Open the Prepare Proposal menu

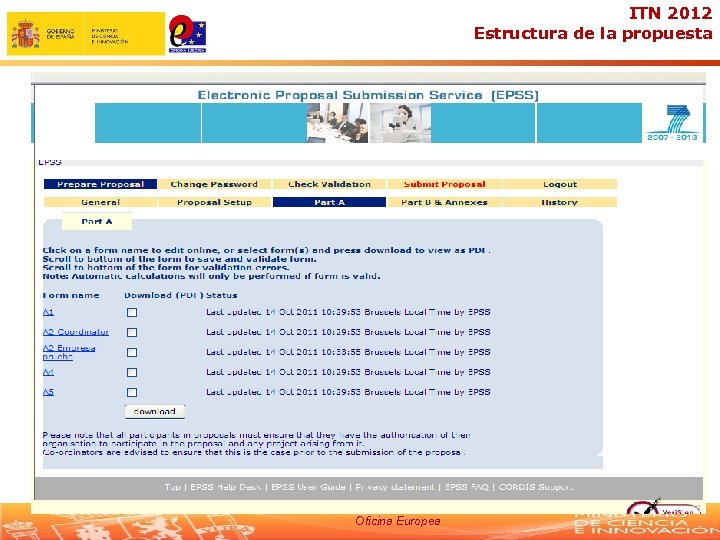(x=100, y=184)
